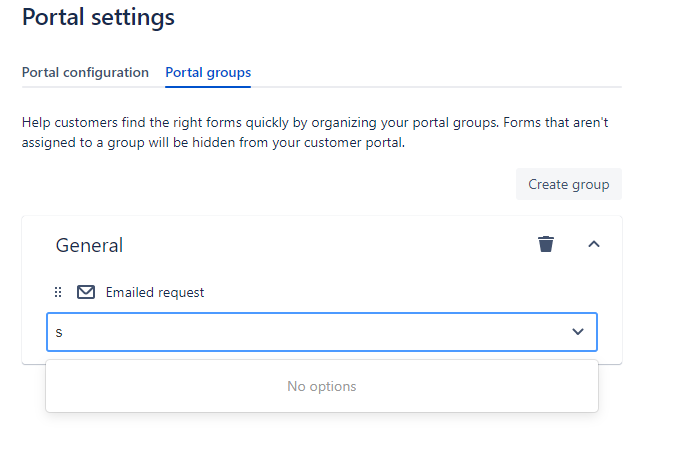Click the General group card background
The image size is (683, 464).
(x=322, y=290)
